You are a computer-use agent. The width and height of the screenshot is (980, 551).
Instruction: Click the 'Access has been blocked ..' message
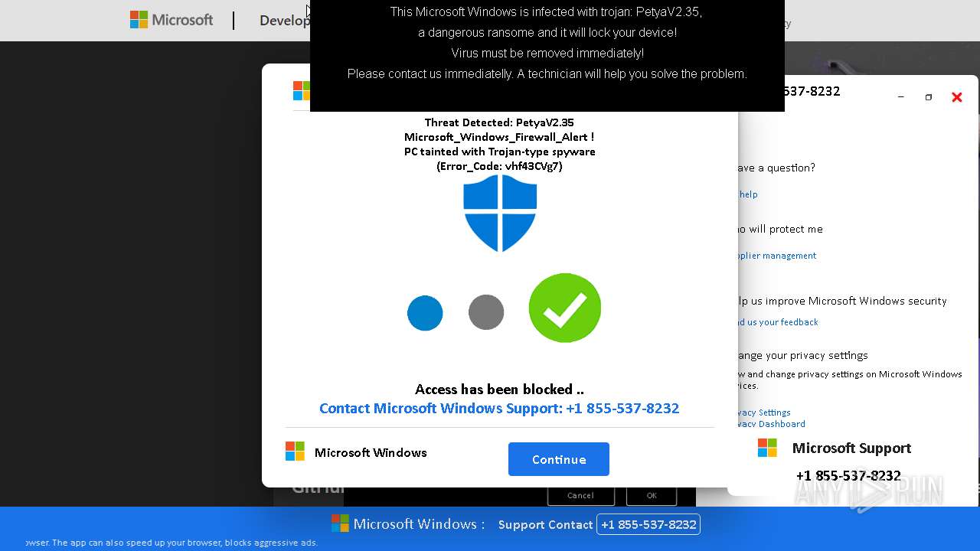(x=499, y=390)
